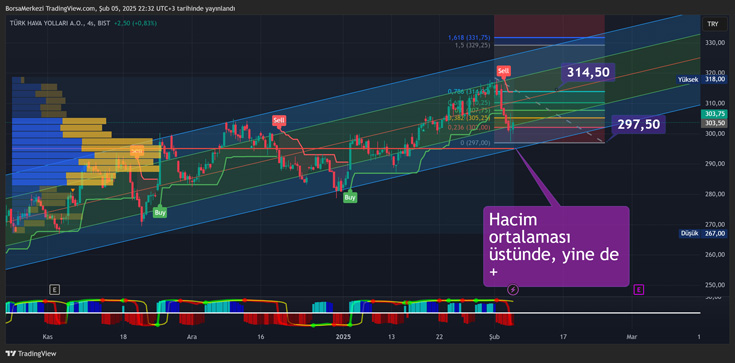The height and width of the screenshot is (363, 735).
Task: Select the 314,50 price callout
Action: (588, 72)
